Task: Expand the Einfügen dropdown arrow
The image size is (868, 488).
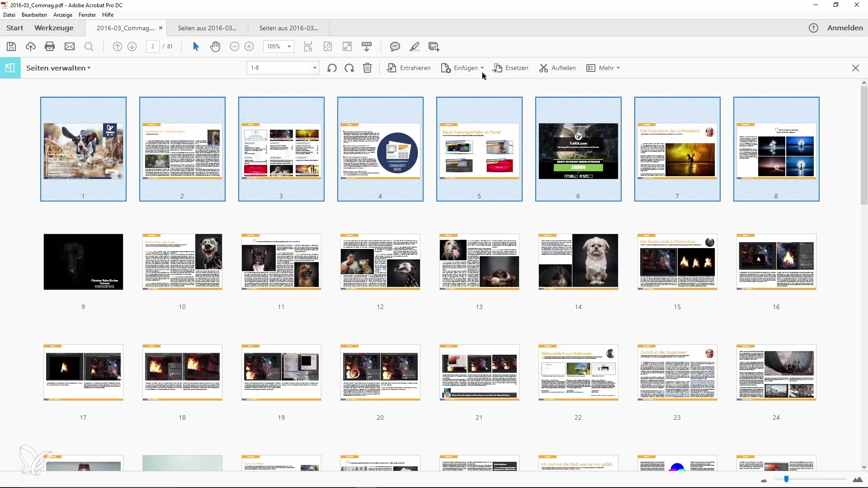Action: [x=482, y=68]
